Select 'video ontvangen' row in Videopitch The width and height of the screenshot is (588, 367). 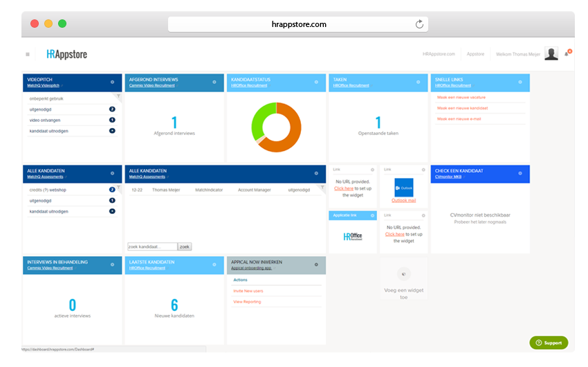pos(72,120)
